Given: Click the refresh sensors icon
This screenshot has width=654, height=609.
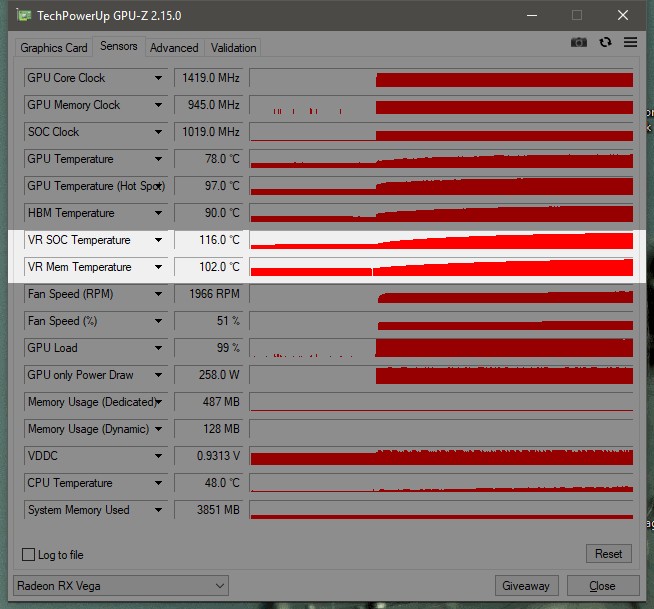Looking at the screenshot, I should click(x=605, y=42).
